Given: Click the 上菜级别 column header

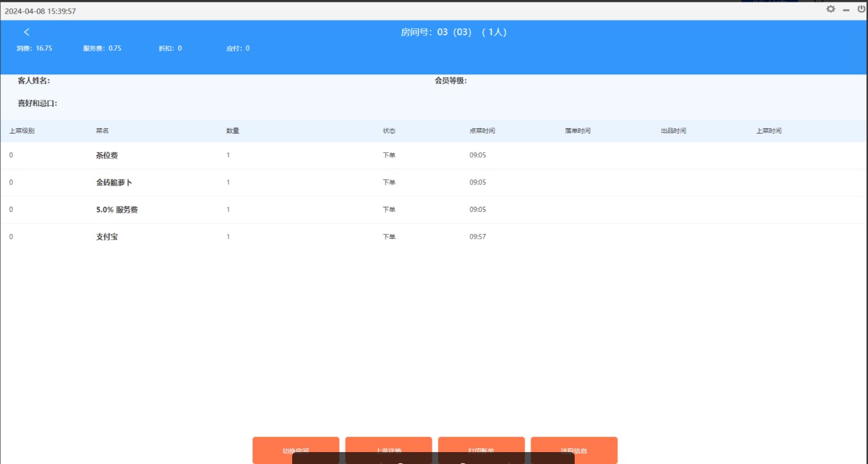Looking at the screenshot, I should click(x=22, y=131).
